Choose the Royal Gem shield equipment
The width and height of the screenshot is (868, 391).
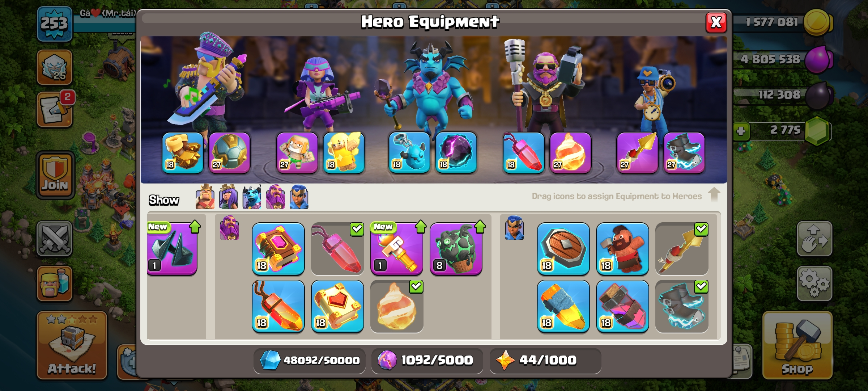click(x=563, y=249)
